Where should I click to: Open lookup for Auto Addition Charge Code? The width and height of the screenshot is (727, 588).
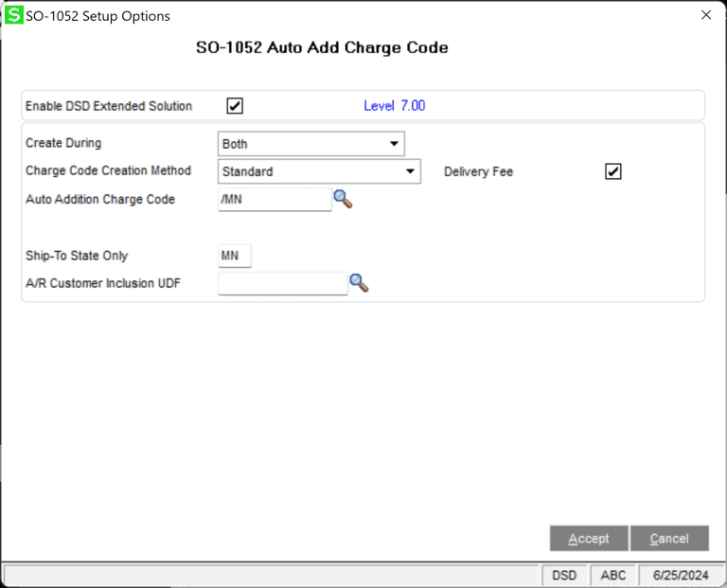pyautogui.click(x=342, y=200)
